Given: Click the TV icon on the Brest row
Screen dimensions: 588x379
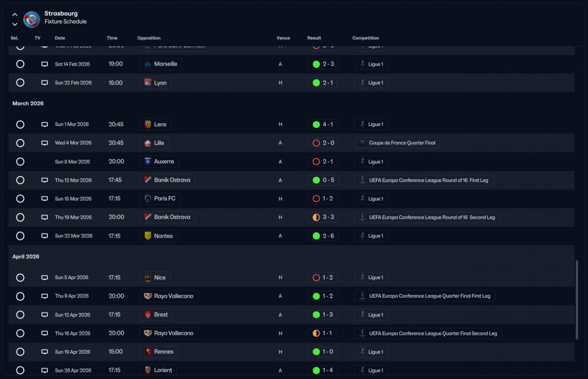Looking at the screenshot, I should click(45, 315).
